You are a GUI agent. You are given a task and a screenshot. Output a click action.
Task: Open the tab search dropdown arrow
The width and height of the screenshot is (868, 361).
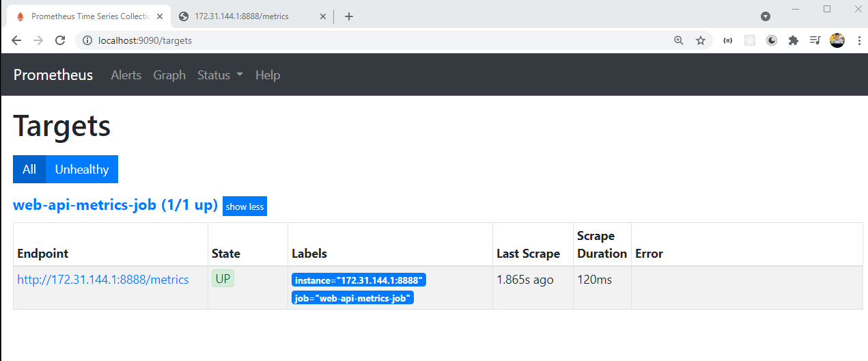[x=766, y=16]
